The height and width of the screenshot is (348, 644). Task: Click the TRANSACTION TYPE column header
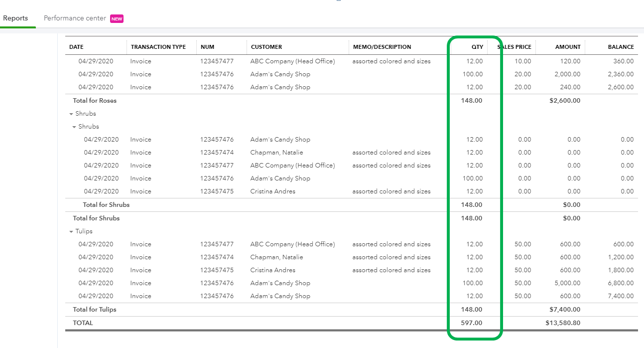pos(158,47)
